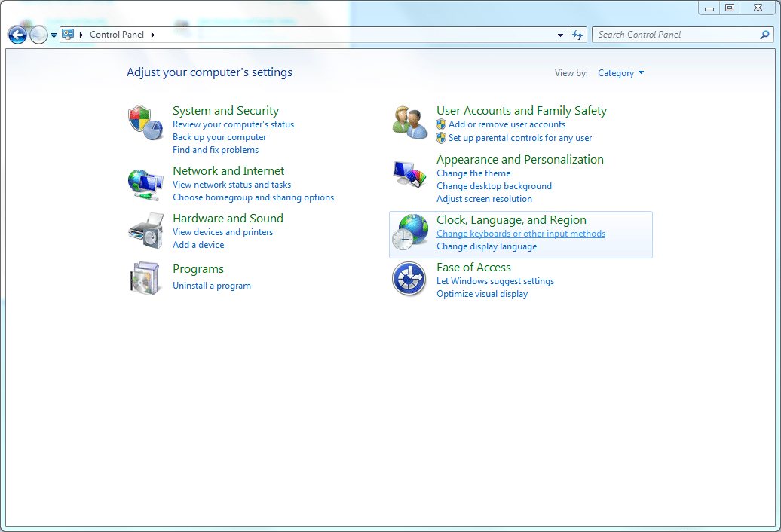The height and width of the screenshot is (532, 781).
Task: Open Clock, Language, and Region category
Action: point(511,220)
